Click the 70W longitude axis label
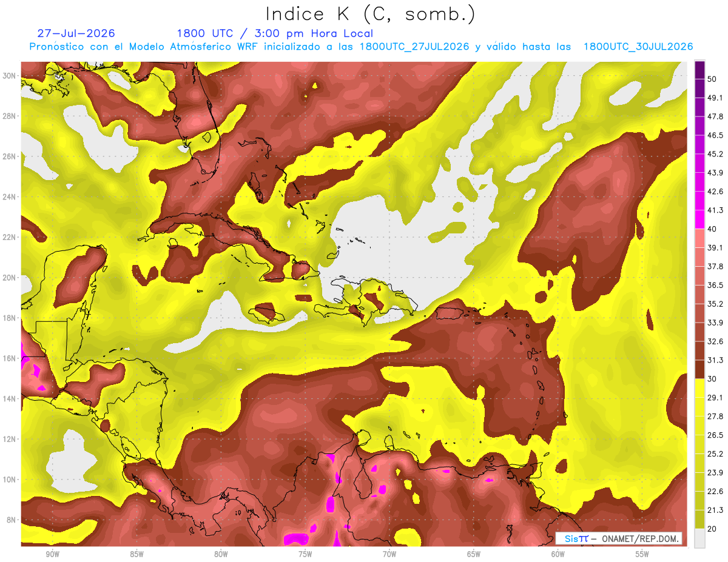This screenshot has width=728, height=562. pos(389,554)
